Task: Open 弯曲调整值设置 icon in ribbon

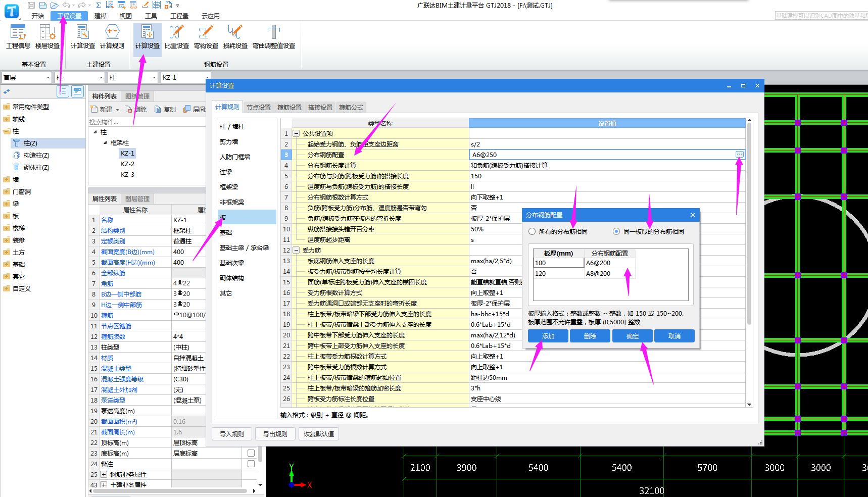Action: click(274, 37)
